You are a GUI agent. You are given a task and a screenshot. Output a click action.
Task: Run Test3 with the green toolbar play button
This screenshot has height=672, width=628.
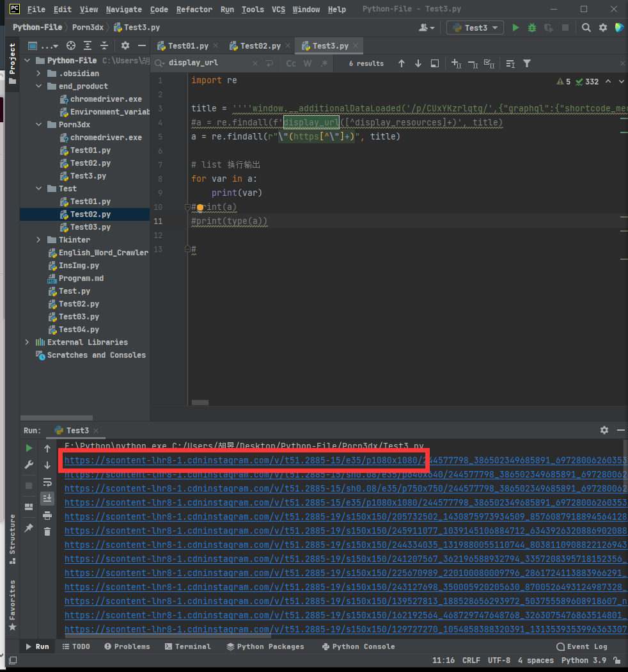click(516, 28)
